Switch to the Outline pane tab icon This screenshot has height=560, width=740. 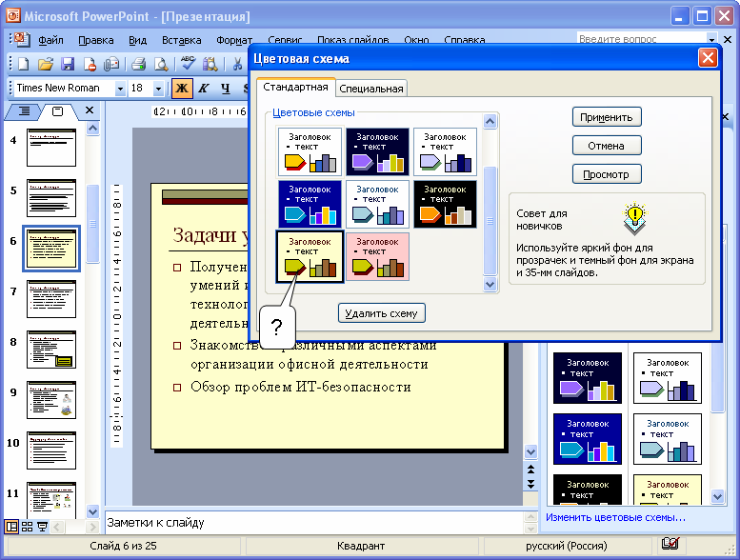(x=24, y=111)
